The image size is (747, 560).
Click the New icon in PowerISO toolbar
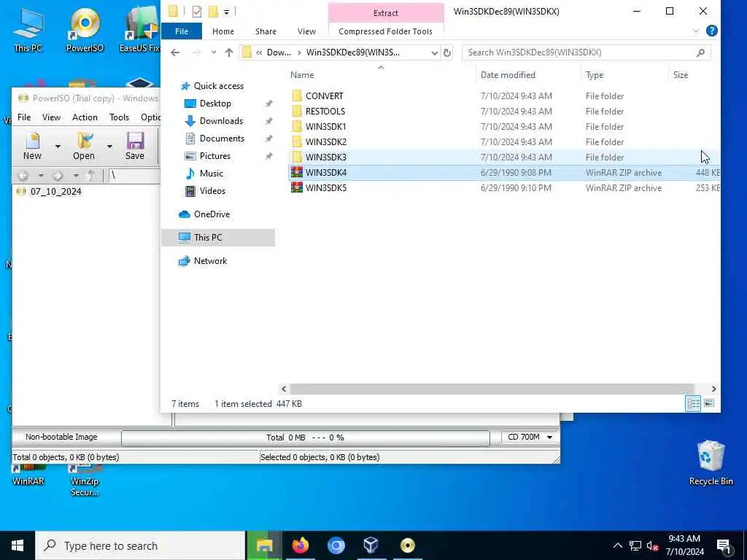32,146
